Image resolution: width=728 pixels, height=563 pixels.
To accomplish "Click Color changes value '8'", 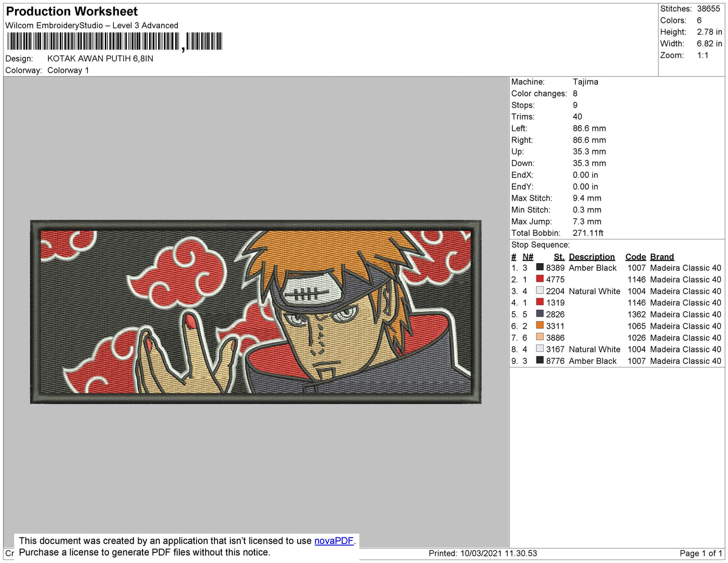I will click(575, 93).
